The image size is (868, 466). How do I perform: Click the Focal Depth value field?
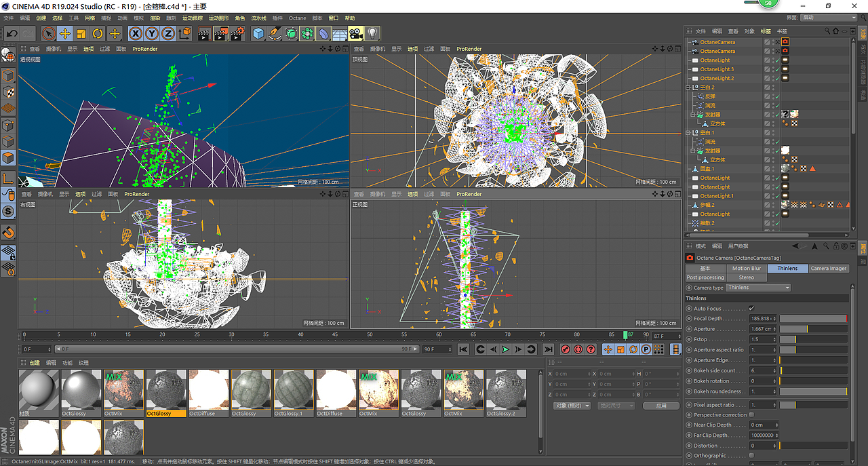(x=763, y=319)
